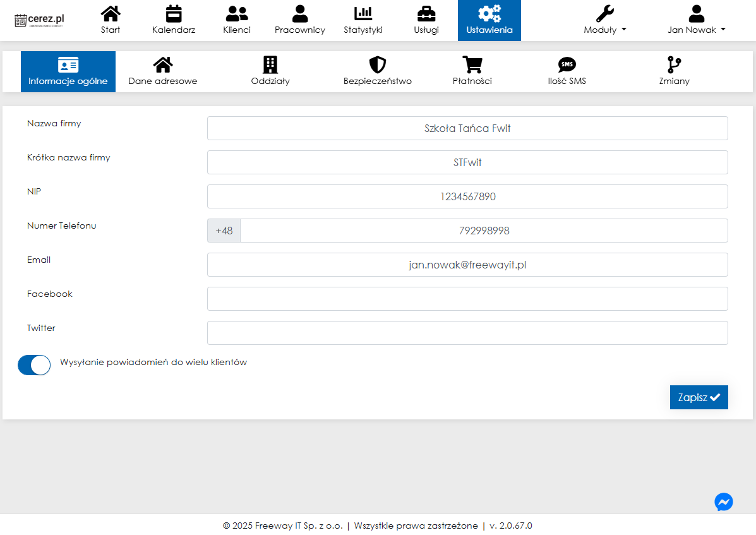Open Usługi toolbox icon
The image size is (756, 535).
pos(426,14)
